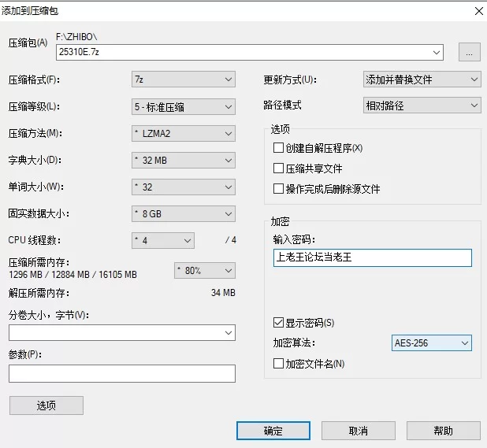Open the AES-256 encryption method dropdown
Viewport: 487px width, 448px height.
click(x=431, y=342)
